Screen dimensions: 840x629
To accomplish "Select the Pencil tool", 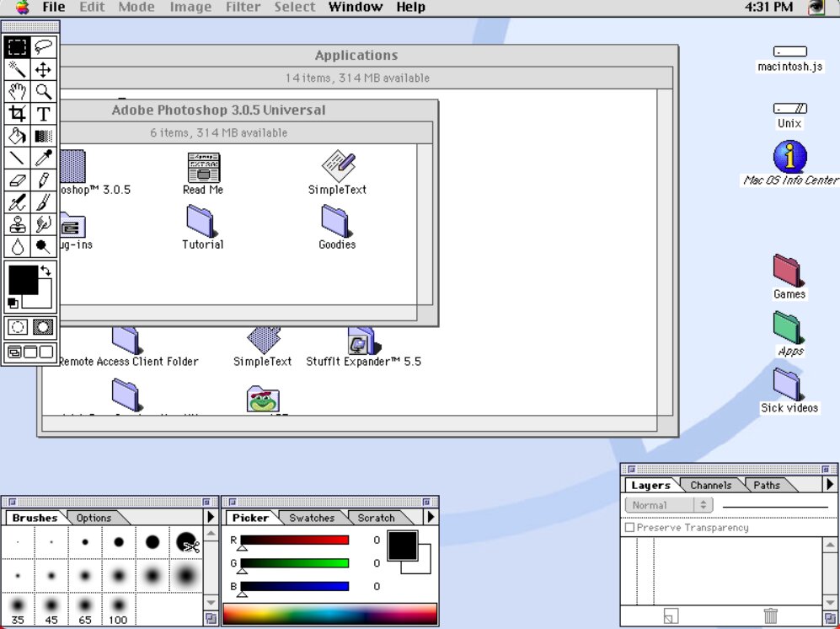I will [44, 180].
